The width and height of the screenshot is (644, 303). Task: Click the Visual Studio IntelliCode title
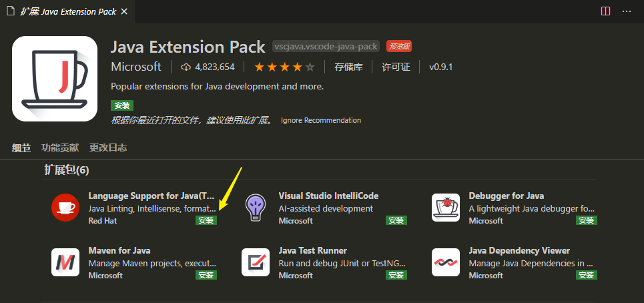pyautogui.click(x=328, y=196)
